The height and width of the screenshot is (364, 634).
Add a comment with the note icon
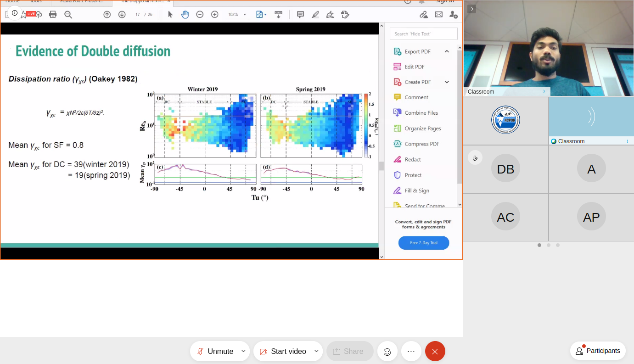[x=300, y=15]
